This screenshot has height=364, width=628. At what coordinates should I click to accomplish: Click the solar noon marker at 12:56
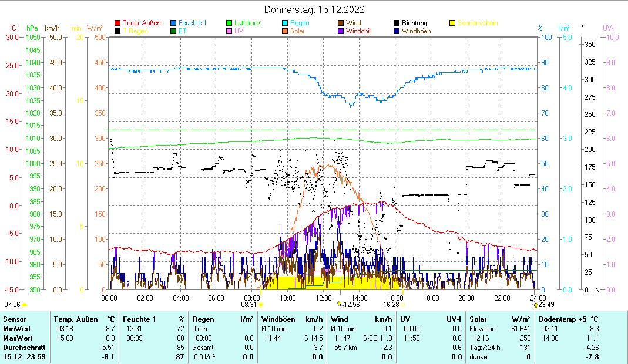click(x=339, y=304)
